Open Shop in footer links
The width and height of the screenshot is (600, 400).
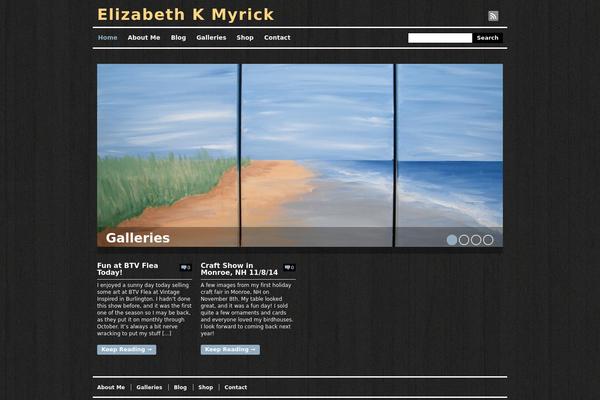click(x=205, y=387)
